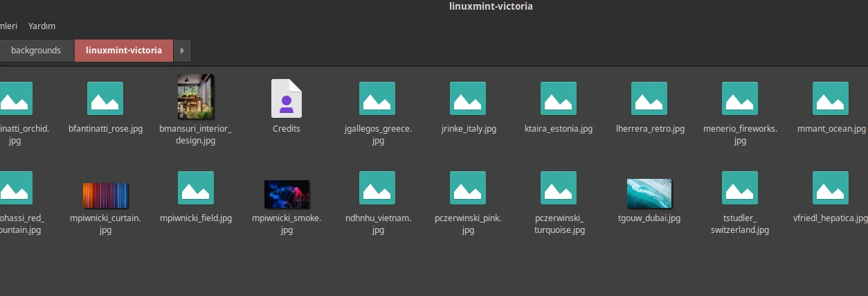Screen dimensions: 868x296
Task: Click the bfantinatti_rose.jpg file name
Action: (x=105, y=129)
